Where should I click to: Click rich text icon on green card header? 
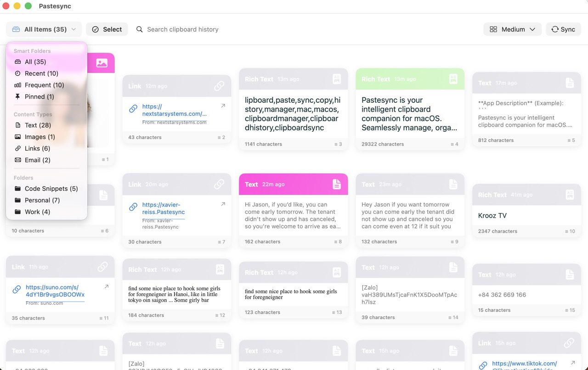(453, 79)
